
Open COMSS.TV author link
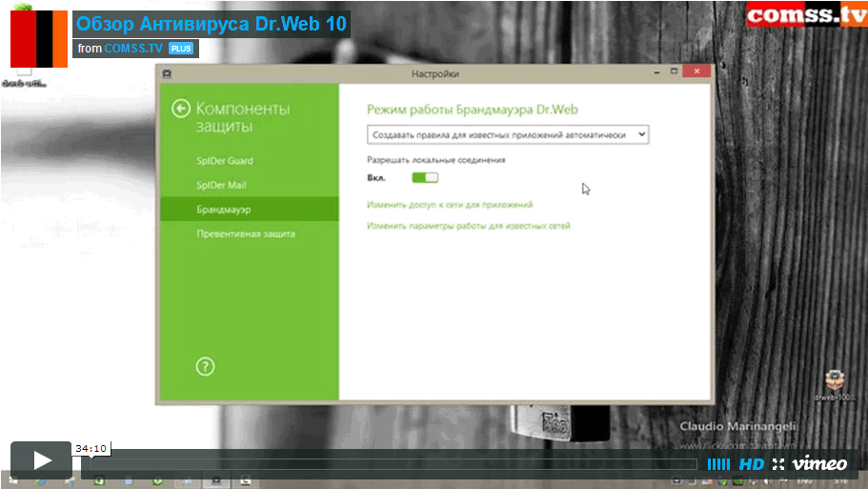(x=133, y=49)
